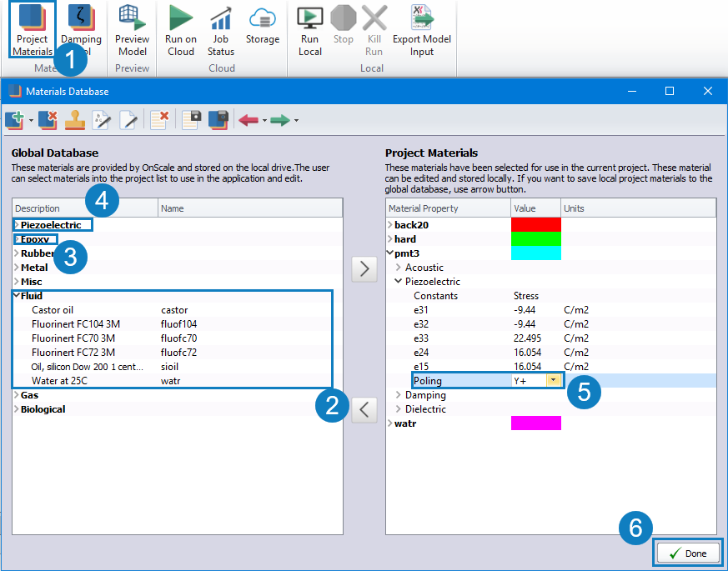Click the e31 value -9.44
Screen dimensions: 728x571
525,310
